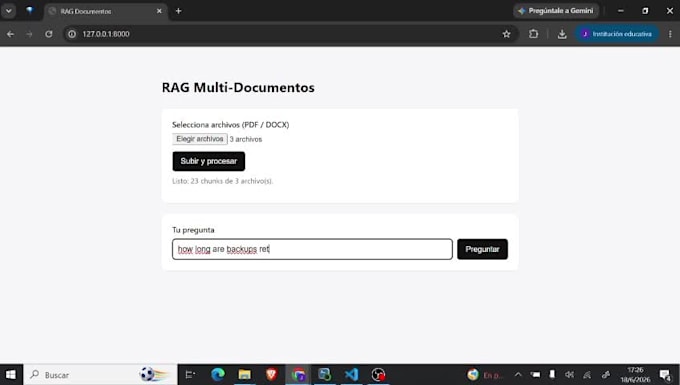Reload the page with refresh icon
This screenshot has width=680, height=385.
[x=49, y=34]
